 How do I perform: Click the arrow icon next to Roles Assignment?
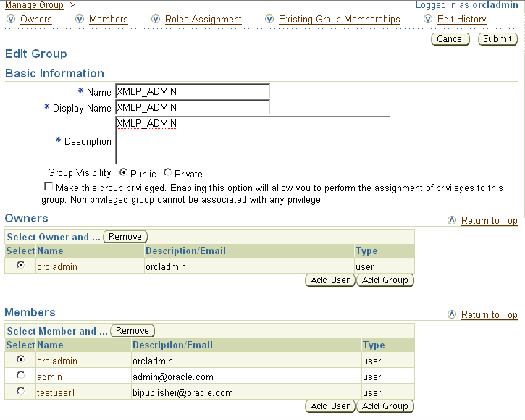pos(156,19)
